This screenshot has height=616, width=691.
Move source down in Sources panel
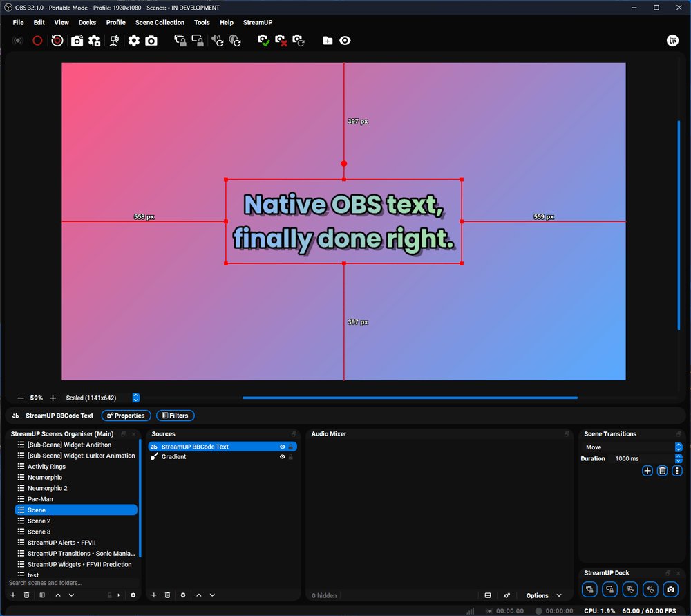[212, 595]
